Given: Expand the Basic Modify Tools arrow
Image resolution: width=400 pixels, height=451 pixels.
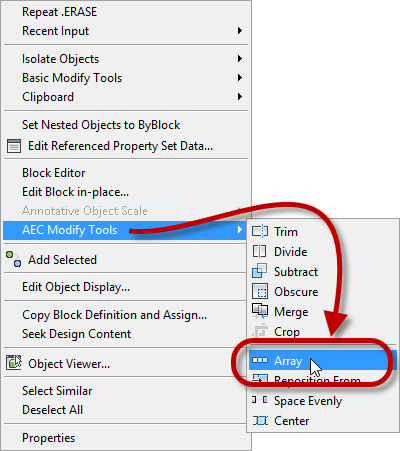Looking at the screenshot, I should tap(239, 78).
